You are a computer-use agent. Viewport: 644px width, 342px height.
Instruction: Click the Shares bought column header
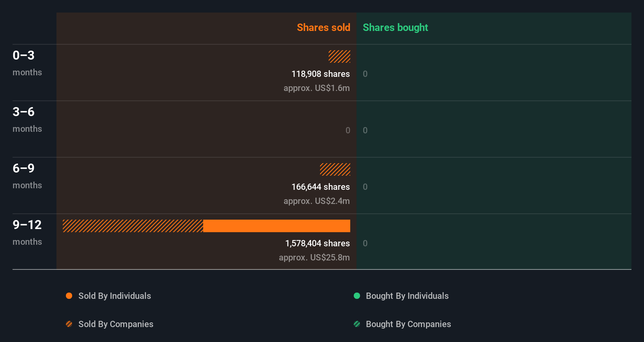click(395, 27)
